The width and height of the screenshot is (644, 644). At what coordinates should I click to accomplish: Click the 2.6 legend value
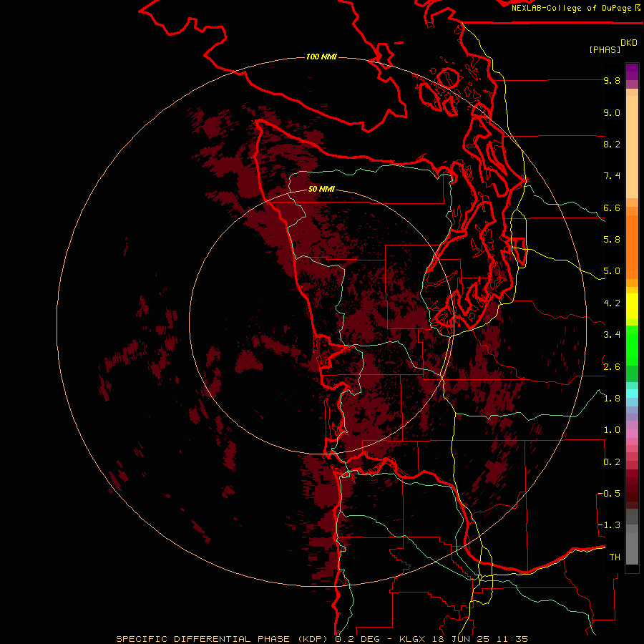[612, 367]
